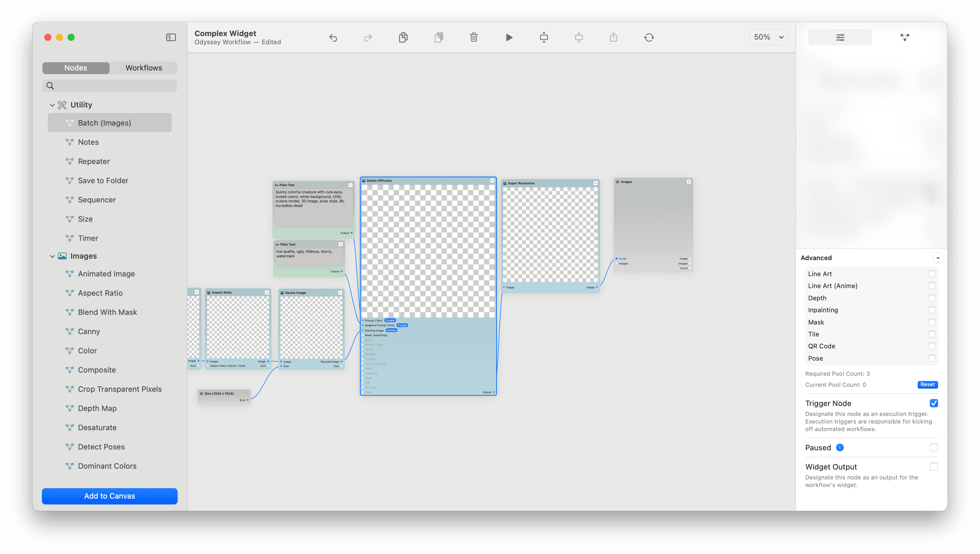Enable the QR Code checkbox
Image resolution: width=980 pixels, height=554 pixels.
pyautogui.click(x=932, y=346)
